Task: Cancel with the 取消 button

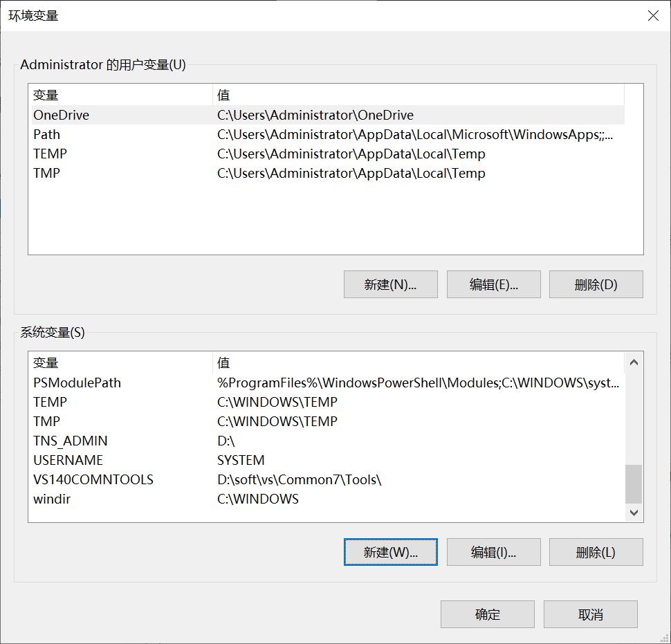Action: point(591,614)
